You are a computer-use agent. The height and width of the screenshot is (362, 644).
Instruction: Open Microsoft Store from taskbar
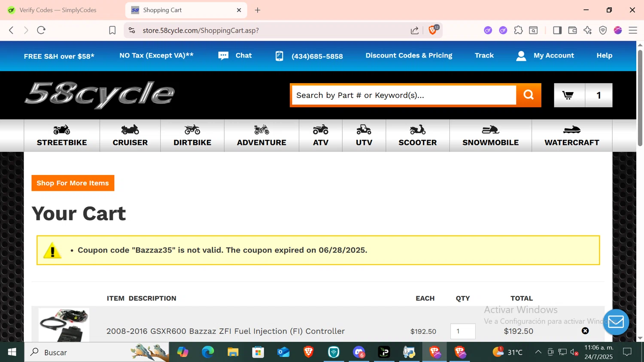click(x=258, y=352)
